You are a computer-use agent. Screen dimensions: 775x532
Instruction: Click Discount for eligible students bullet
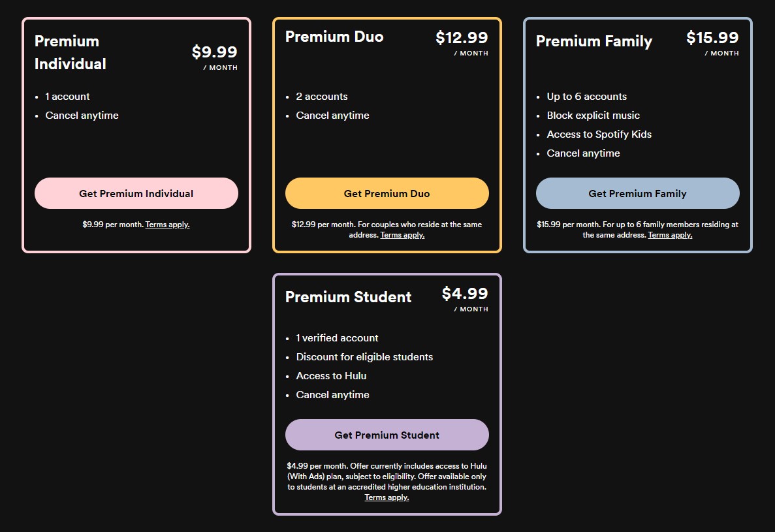click(x=364, y=357)
